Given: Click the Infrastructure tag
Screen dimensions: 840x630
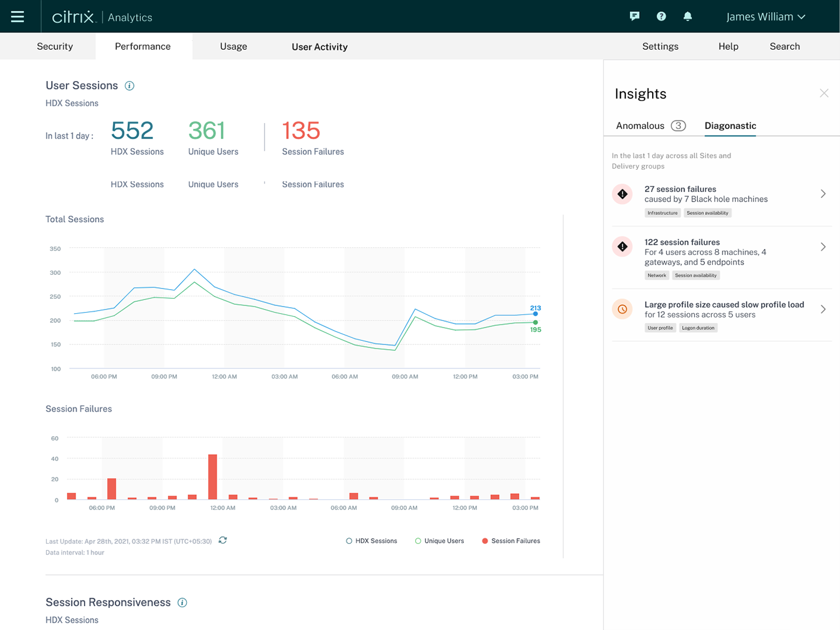Looking at the screenshot, I should tap(662, 213).
